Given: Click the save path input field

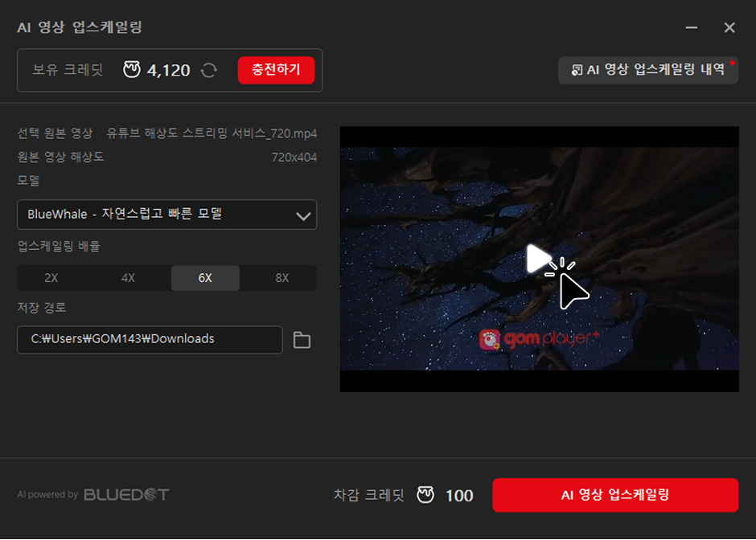Looking at the screenshot, I should 150,339.
